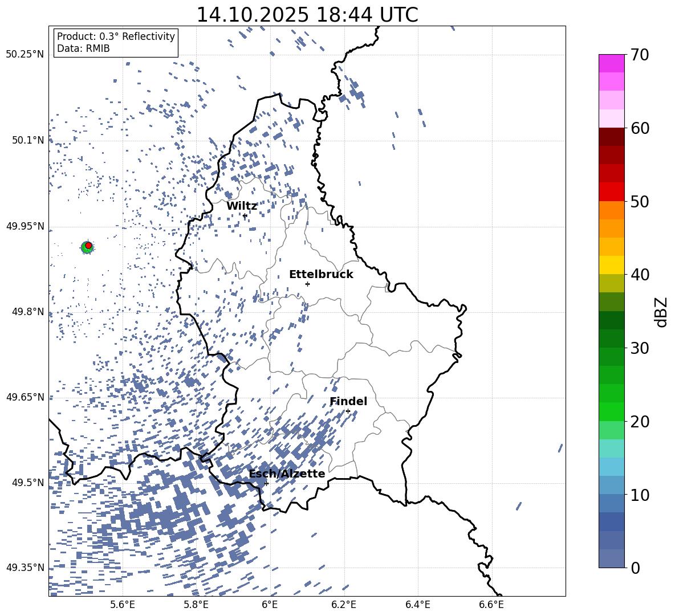Click the 5.6°E longitude label
Viewport: 675px width, 616px height.
[x=123, y=605]
